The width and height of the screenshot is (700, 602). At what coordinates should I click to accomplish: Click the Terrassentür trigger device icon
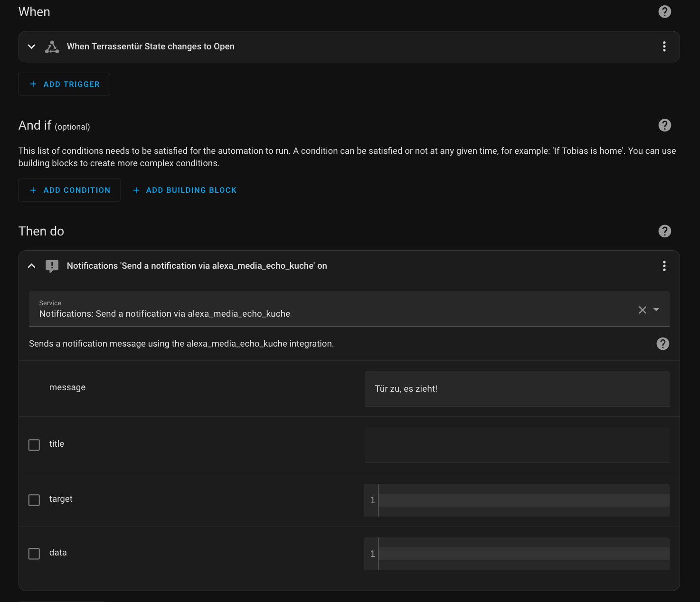(52, 47)
